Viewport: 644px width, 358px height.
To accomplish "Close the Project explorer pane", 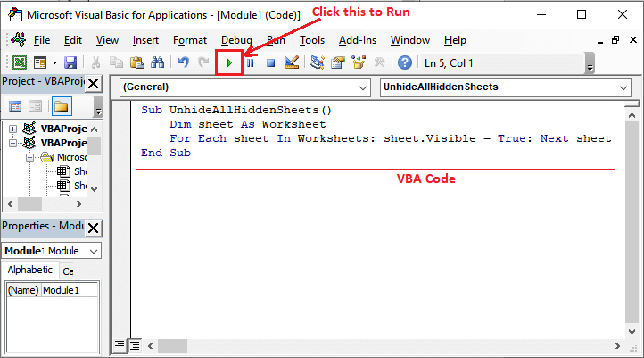I will point(94,83).
